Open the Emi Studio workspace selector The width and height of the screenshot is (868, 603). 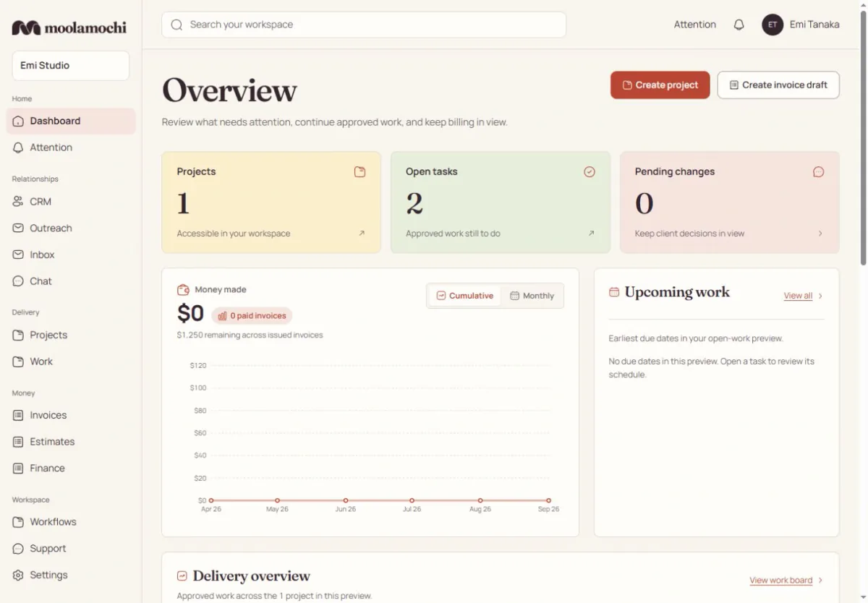[71, 66]
